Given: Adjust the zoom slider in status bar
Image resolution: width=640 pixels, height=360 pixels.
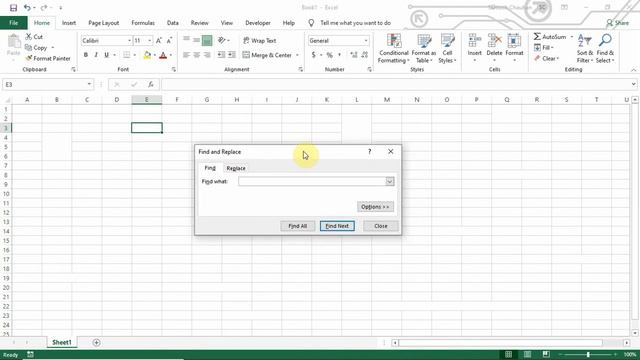Looking at the screenshot, I should click(588, 355).
